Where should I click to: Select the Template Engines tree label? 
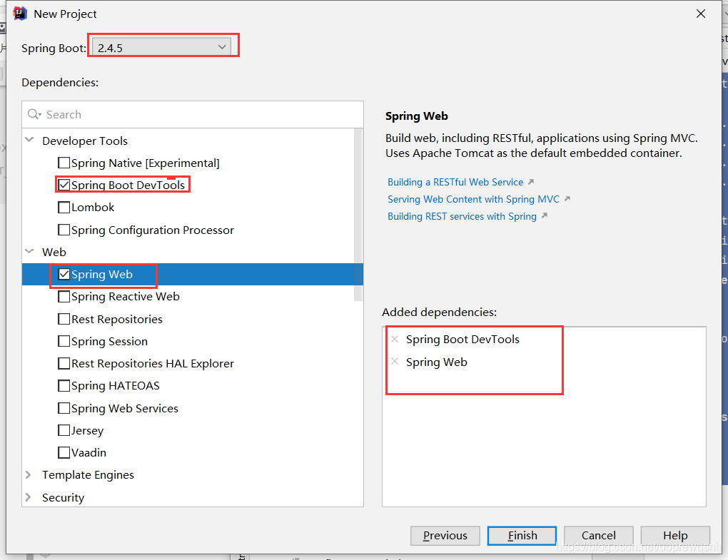[x=89, y=474]
